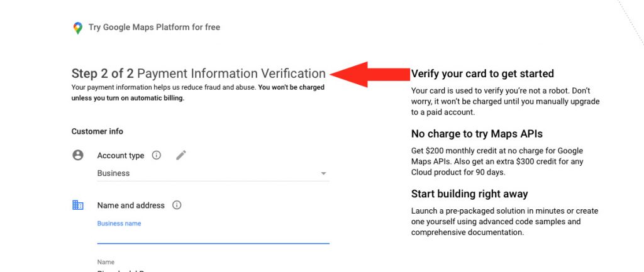Click the 'Start building right away' heading
644x272 pixels.
(x=469, y=193)
